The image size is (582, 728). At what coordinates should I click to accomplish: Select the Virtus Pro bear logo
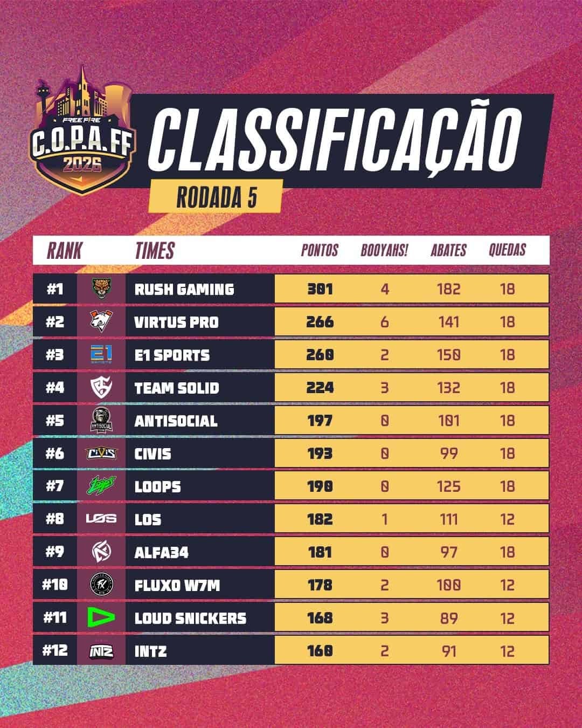(101, 321)
